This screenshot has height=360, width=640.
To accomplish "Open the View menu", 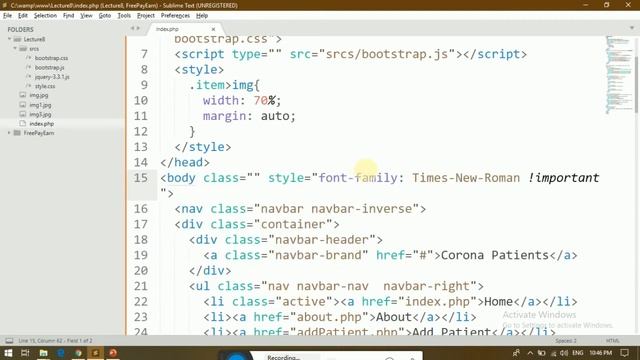I will (86, 16).
